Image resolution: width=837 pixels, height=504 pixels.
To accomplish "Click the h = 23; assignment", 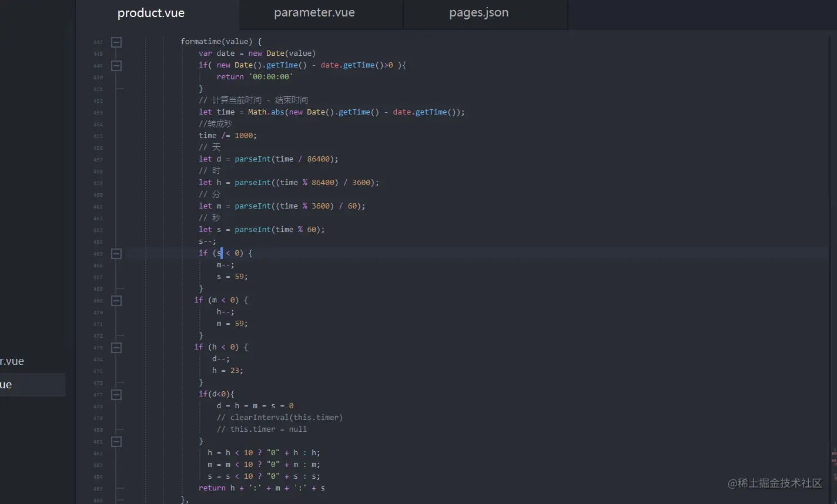I will 227,371.
